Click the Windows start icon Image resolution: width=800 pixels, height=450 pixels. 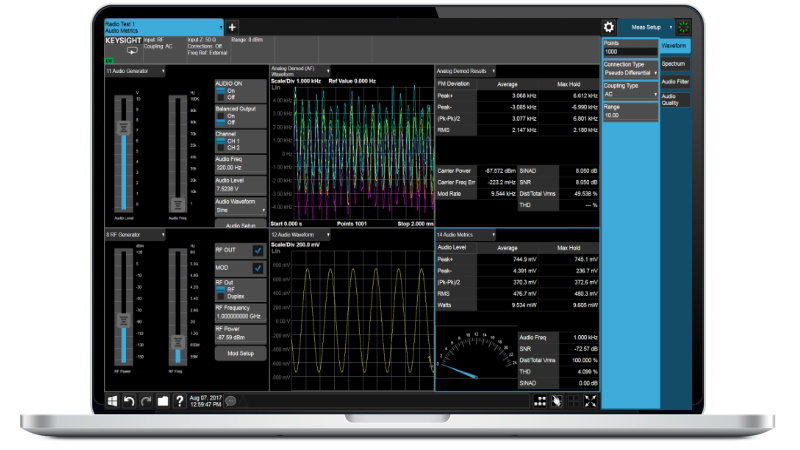[x=113, y=401]
